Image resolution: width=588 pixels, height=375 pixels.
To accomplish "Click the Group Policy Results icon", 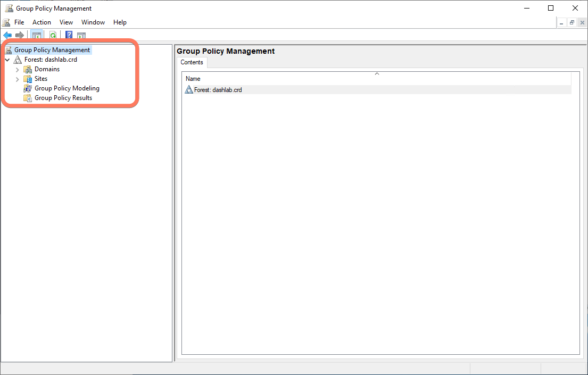I will pyautogui.click(x=28, y=98).
